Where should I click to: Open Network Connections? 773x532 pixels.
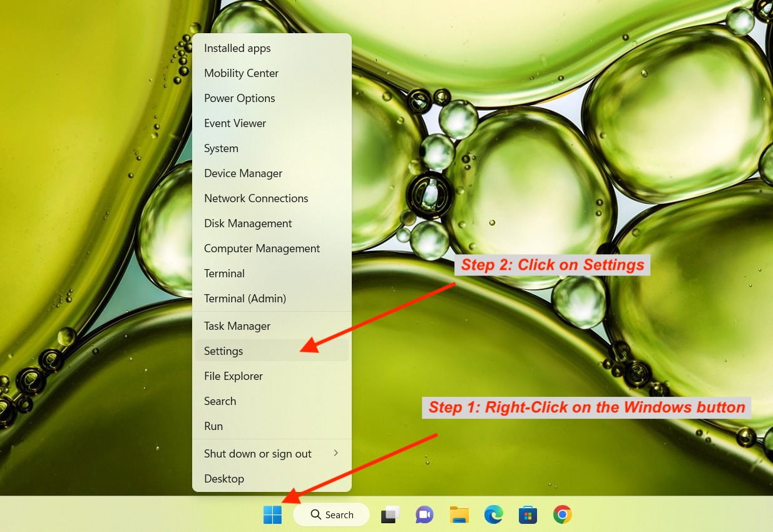click(256, 198)
